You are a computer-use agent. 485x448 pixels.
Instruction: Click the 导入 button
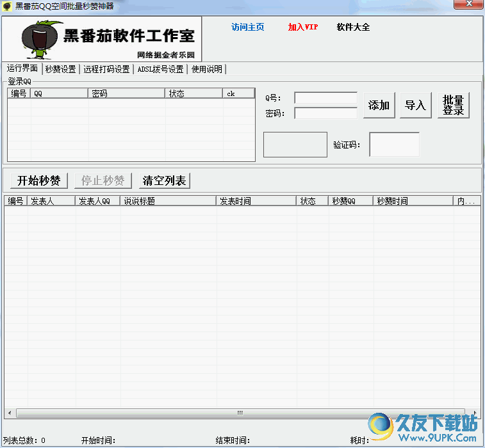pyautogui.click(x=415, y=105)
